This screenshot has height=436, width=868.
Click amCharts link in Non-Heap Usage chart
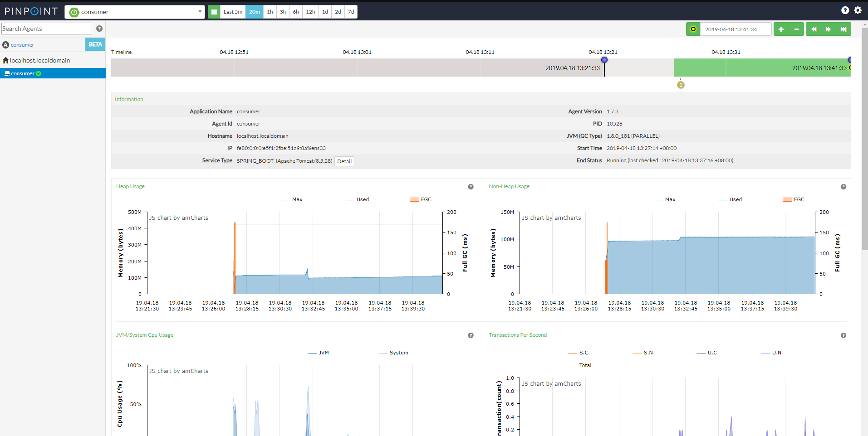[x=551, y=218]
